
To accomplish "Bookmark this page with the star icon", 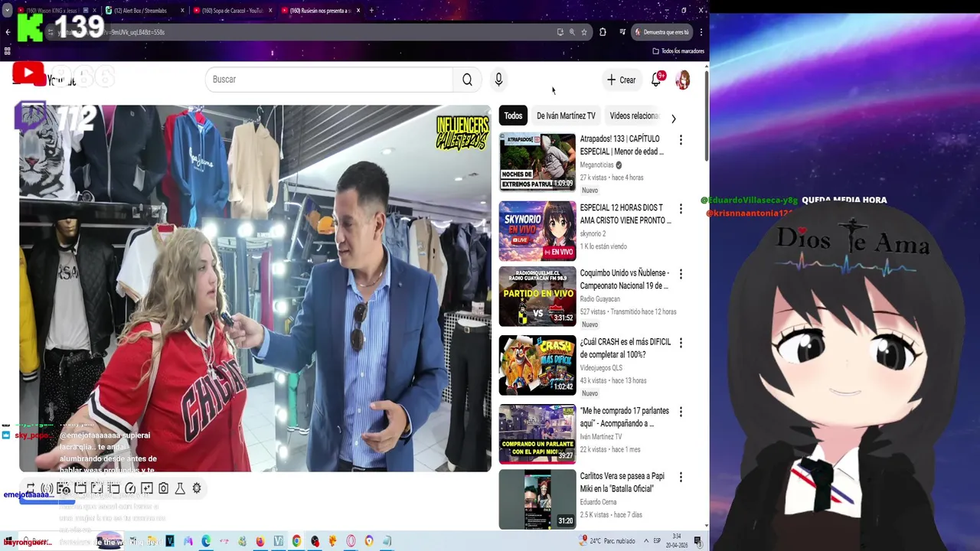I will [584, 32].
